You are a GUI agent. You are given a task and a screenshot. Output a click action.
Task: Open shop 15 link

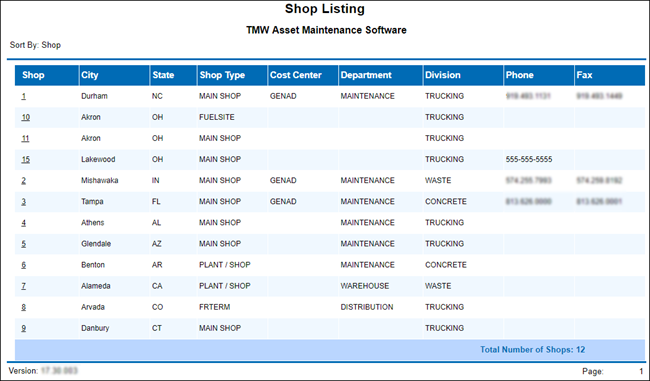26,160
